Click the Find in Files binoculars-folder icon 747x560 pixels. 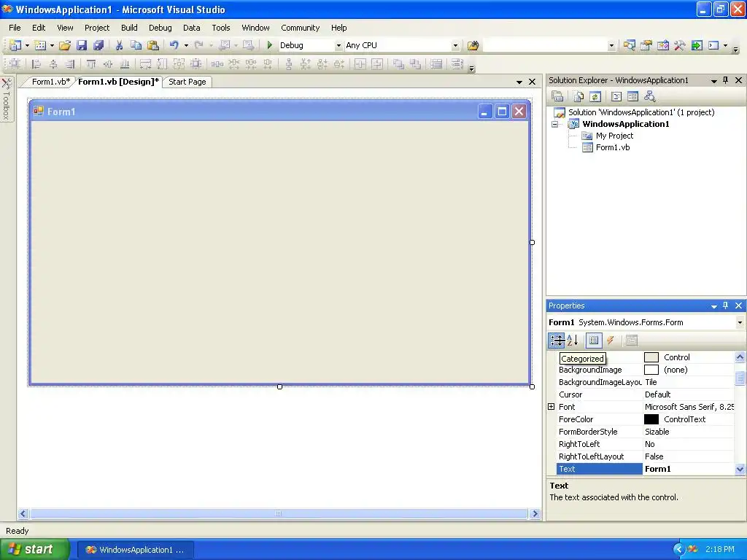click(x=473, y=45)
